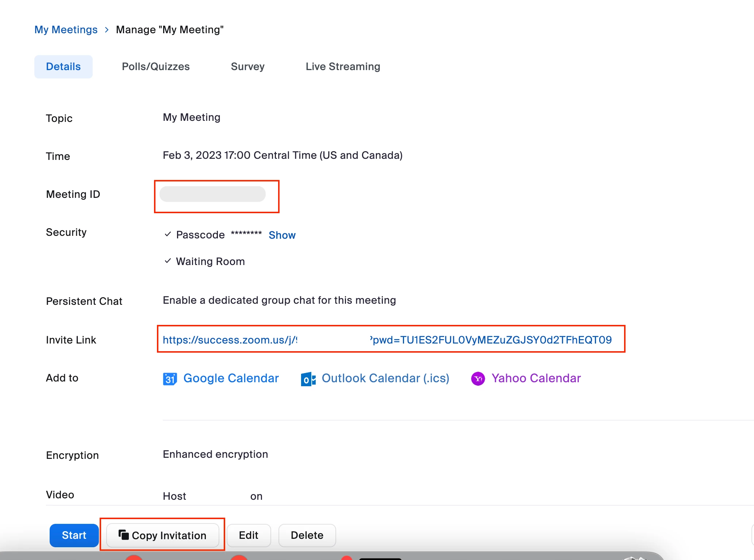This screenshot has height=560, width=754.
Task: Click the breadcrumb chevron arrow
Action: point(107,30)
